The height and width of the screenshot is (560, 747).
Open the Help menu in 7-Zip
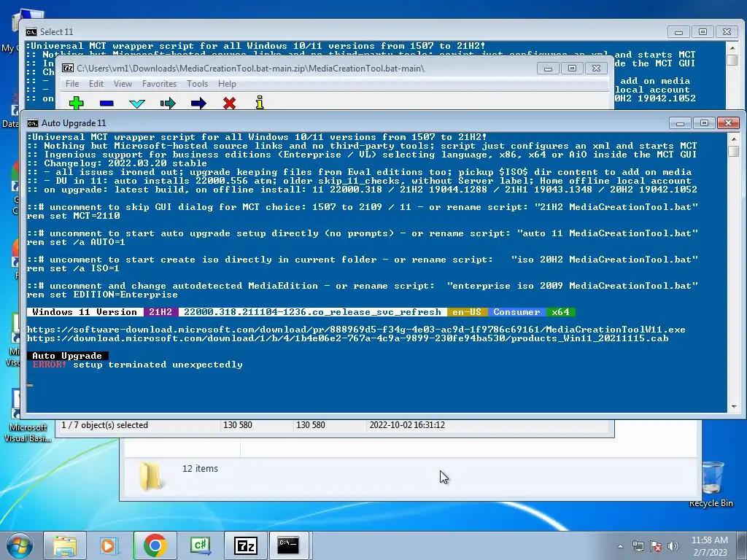click(228, 84)
